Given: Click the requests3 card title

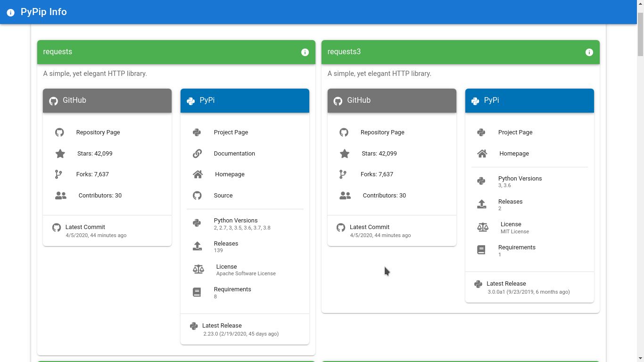Looking at the screenshot, I should coord(344,52).
